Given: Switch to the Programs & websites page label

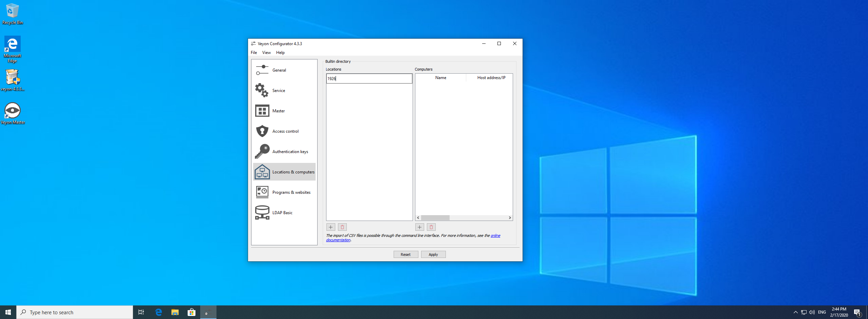Looking at the screenshot, I should click(291, 192).
